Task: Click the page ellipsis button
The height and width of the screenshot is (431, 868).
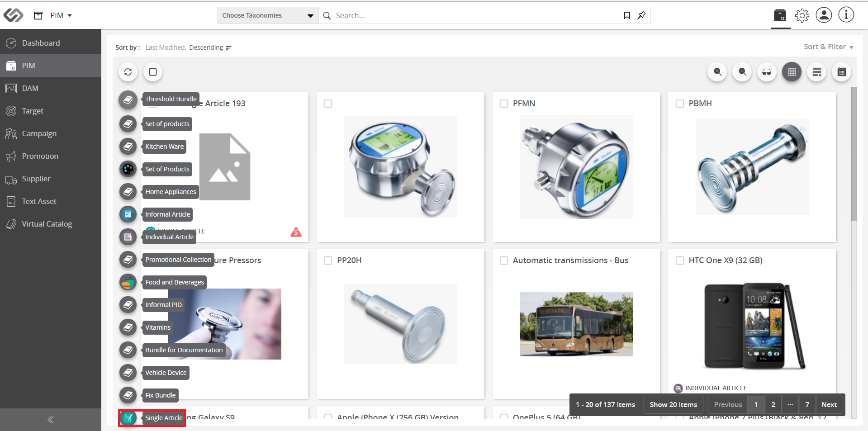Action: tap(790, 405)
